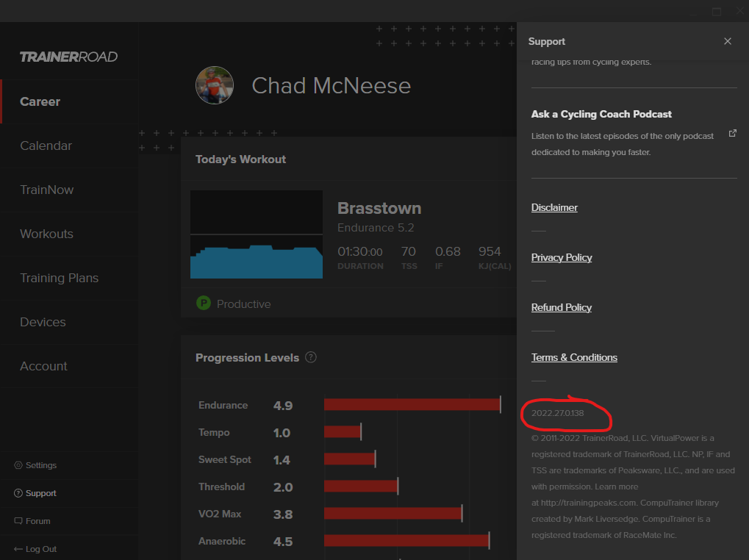
Task: Open the Disclaimer link
Action: pyautogui.click(x=554, y=208)
